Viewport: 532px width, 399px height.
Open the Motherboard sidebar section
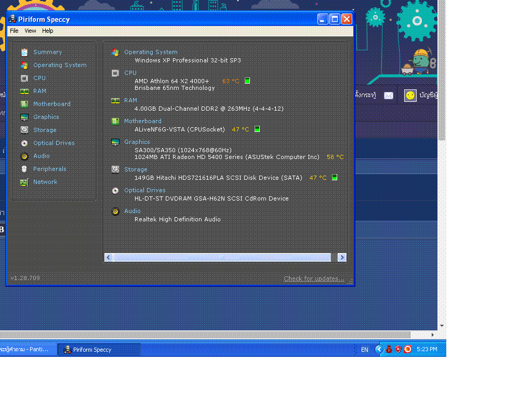pos(52,104)
